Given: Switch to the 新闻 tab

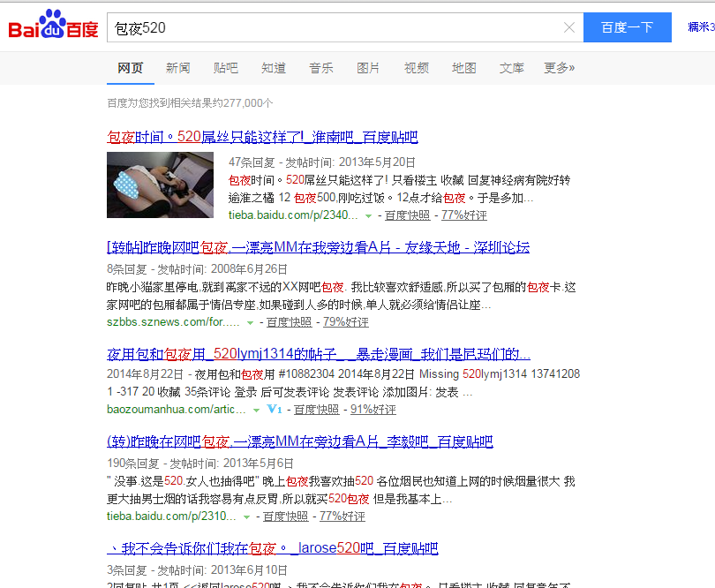Looking at the screenshot, I should [x=177, y=68].
